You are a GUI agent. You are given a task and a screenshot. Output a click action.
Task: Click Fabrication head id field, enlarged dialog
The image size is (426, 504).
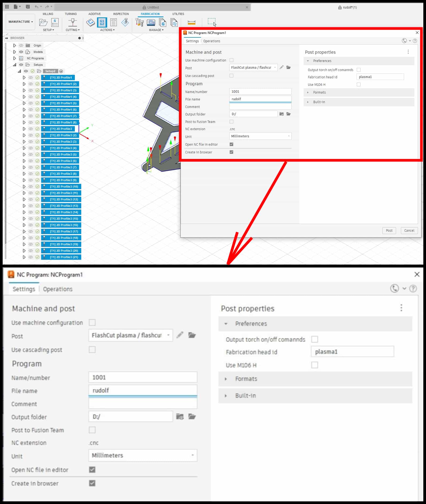[353, 352]
